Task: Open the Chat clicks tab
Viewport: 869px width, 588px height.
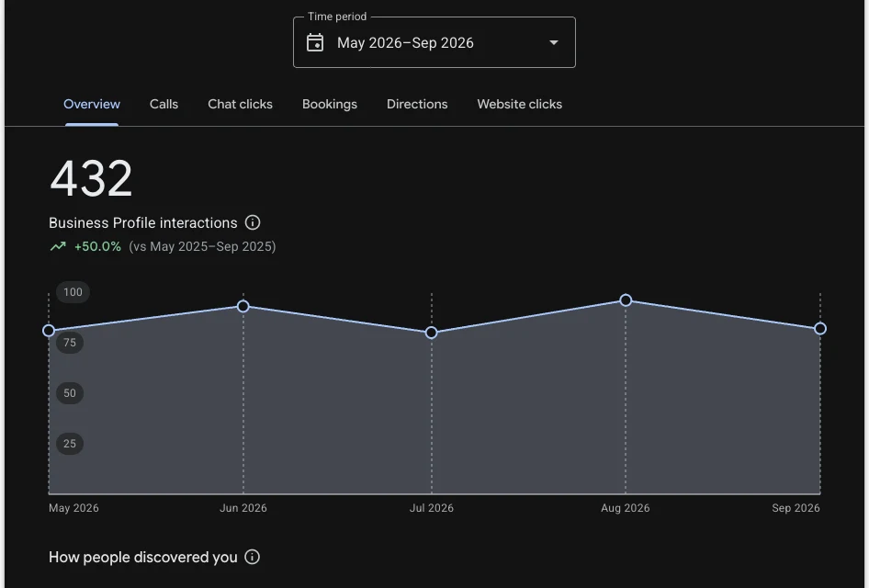Action: 240,104
